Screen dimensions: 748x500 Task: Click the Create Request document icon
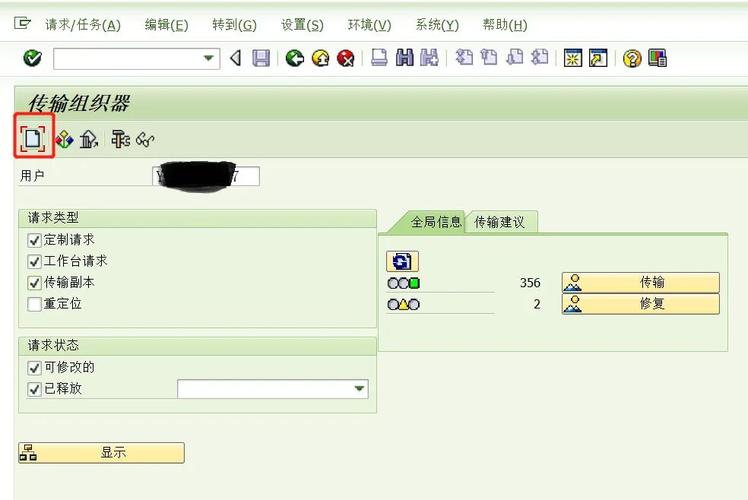tap(33, 139)
